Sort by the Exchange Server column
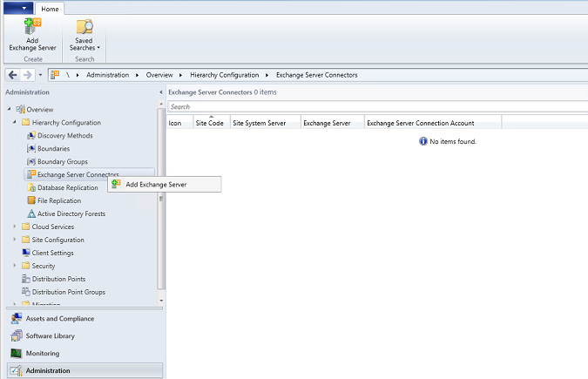 pyautogui.click(x=332, y=123)
